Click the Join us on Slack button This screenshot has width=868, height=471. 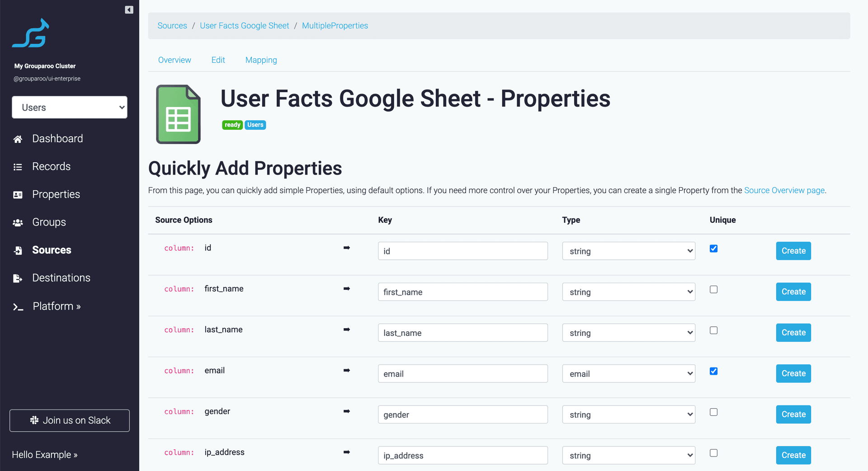(70, 420)
